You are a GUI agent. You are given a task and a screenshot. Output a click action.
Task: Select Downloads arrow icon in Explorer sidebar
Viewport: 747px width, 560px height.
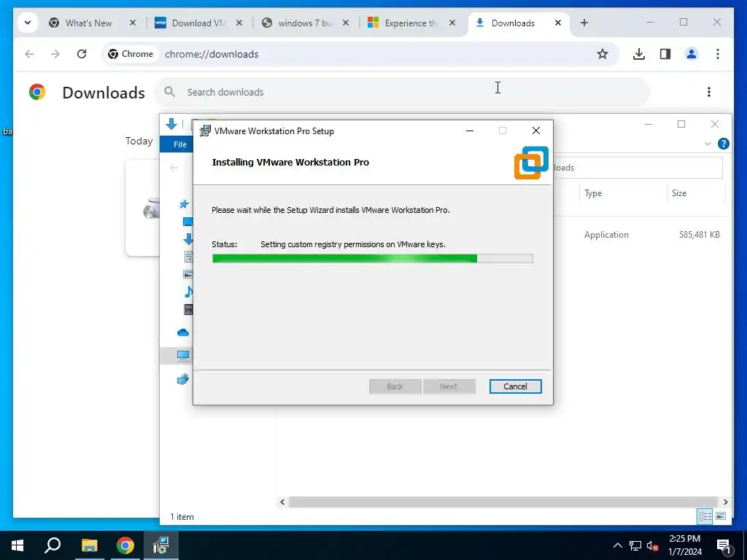click(x=188, y=239)
